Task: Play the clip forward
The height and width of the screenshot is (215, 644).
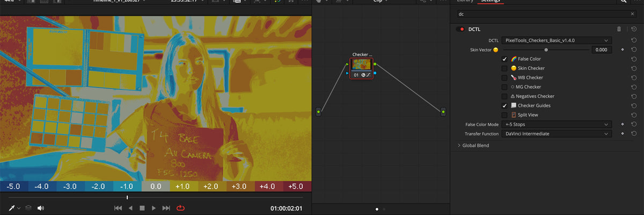Action: coord(153,207)
